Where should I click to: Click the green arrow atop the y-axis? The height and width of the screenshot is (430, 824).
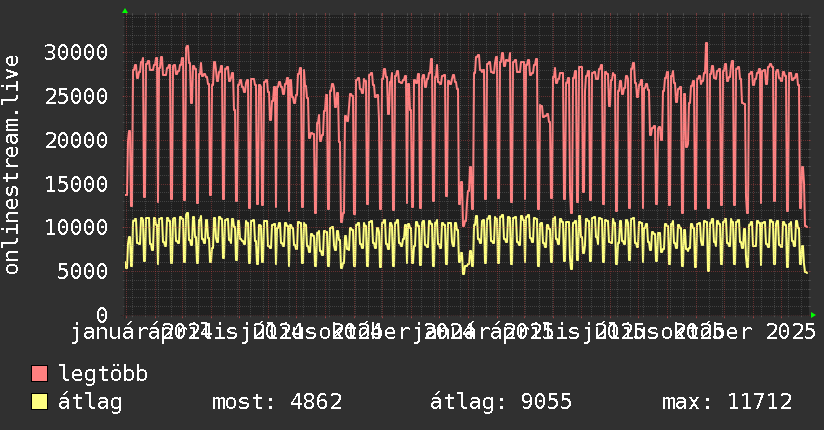tap(125, 11)
